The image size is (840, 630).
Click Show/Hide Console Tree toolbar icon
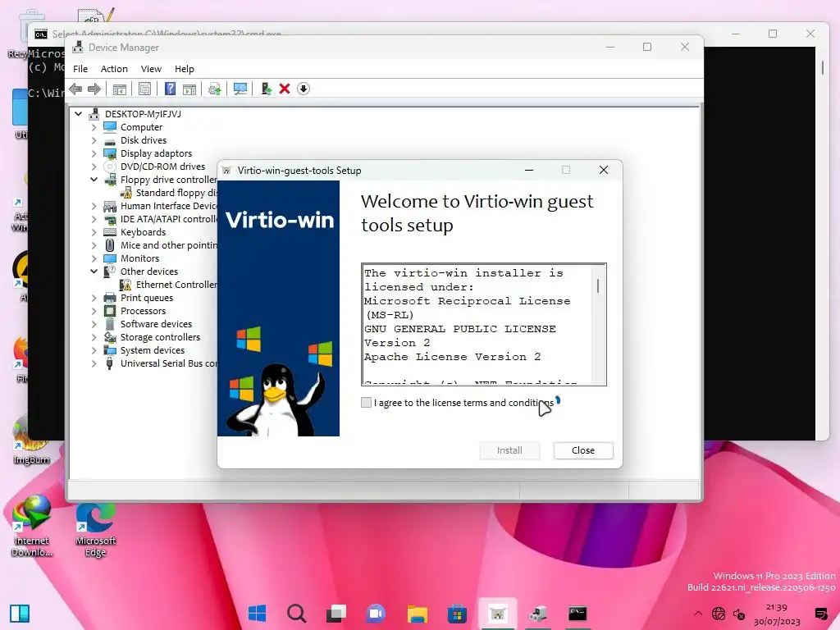(x=120, y=89)
